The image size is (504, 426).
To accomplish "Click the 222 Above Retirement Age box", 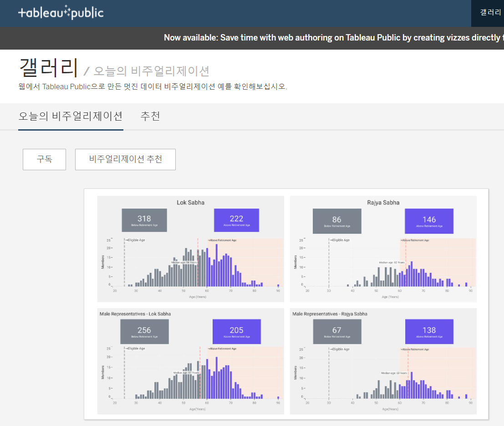I will pos(237,220).
